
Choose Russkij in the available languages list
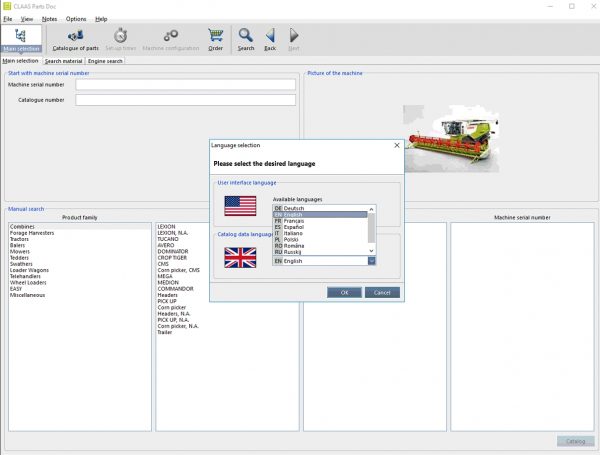click(x=320, y=252)
